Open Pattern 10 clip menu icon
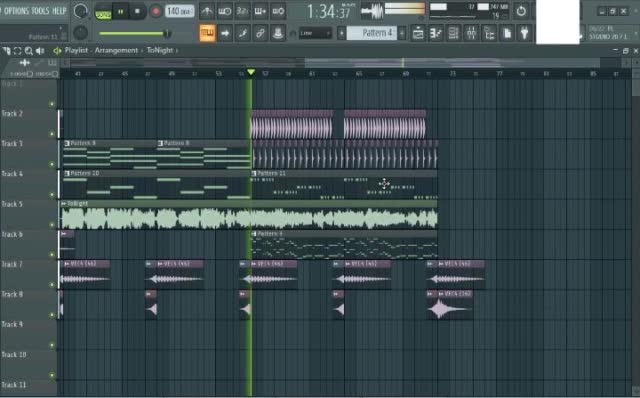 click(67, 173)
